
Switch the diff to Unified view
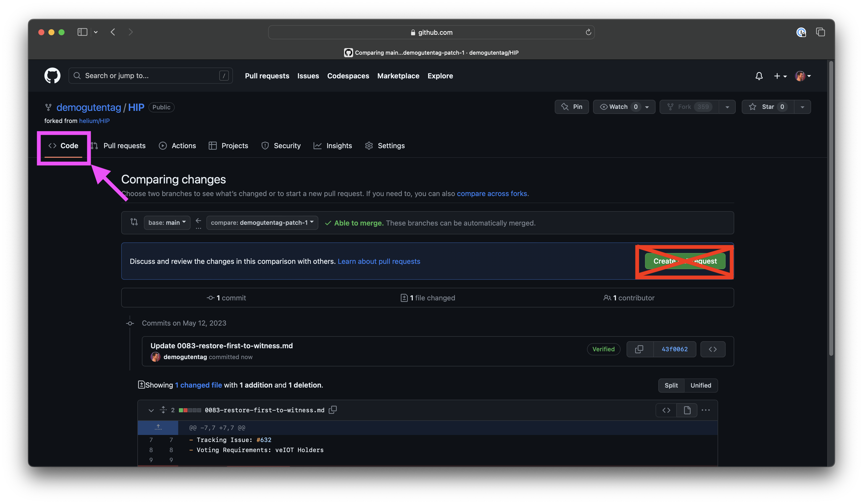[x=700, y=386]
